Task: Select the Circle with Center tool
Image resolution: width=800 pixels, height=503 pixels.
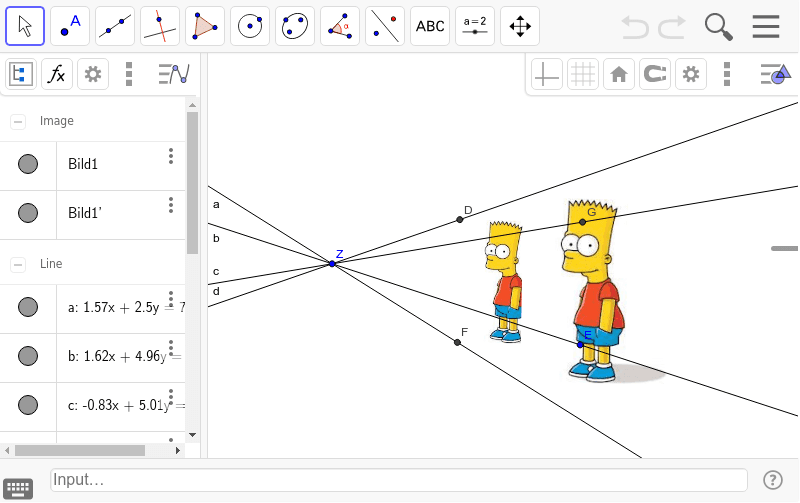Action: pos(250,26)
